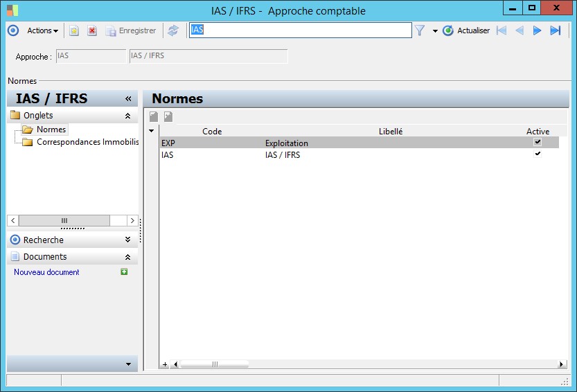Click the refresh arrows toolbar icon
This screenshot has height=392, width=577.
173,30
